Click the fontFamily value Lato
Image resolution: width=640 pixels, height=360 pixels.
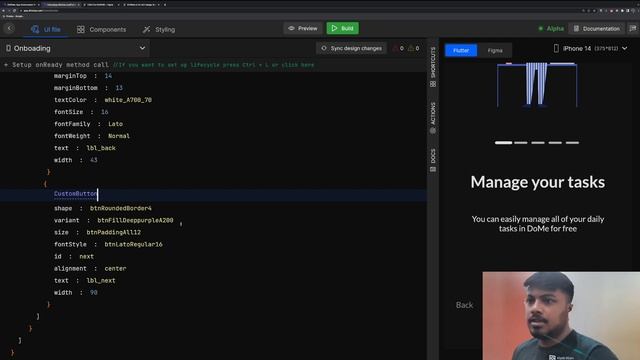pyautogui.click(x=115, y=124)
